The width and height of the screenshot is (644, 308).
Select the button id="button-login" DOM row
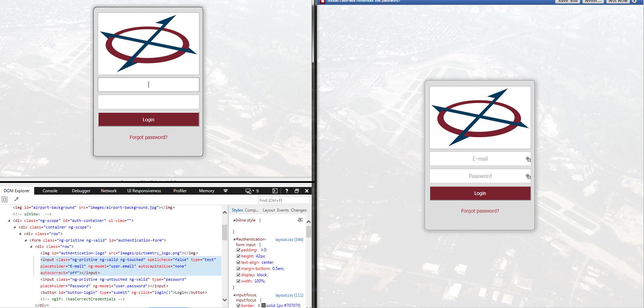[124, 292]
